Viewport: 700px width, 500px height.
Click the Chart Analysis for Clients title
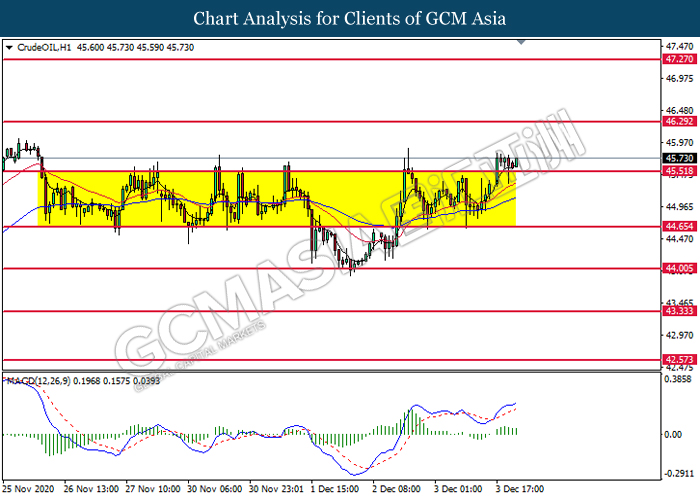click(350, 19)
